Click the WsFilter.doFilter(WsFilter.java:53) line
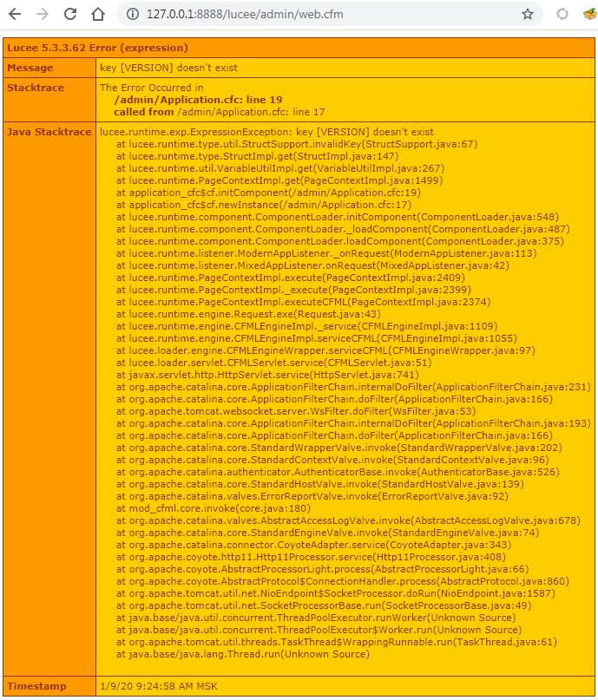 pyautogui.click(x=296, y=411)
